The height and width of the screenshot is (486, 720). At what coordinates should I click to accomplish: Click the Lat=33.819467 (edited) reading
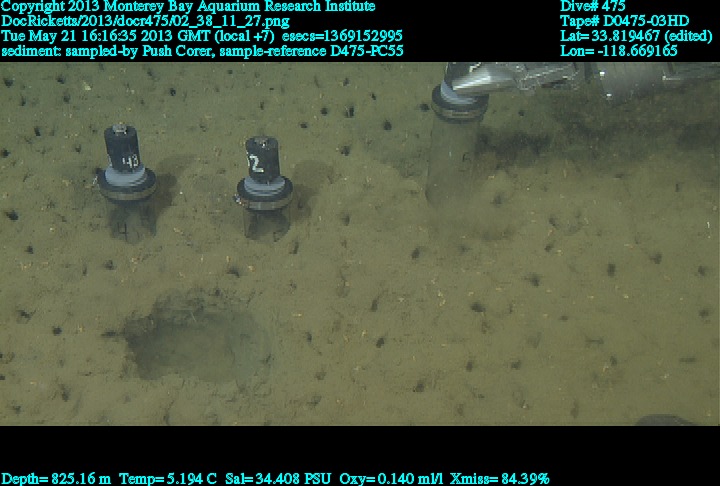[636, 36]
